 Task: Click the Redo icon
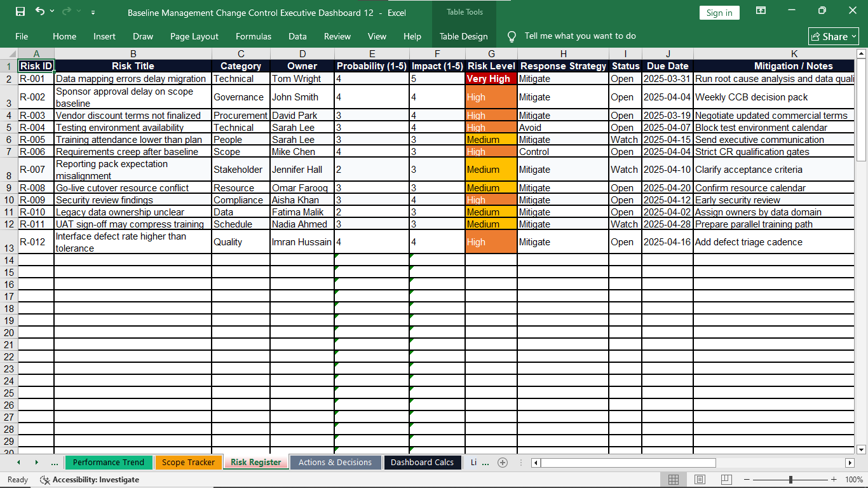(x=67, y=11)
